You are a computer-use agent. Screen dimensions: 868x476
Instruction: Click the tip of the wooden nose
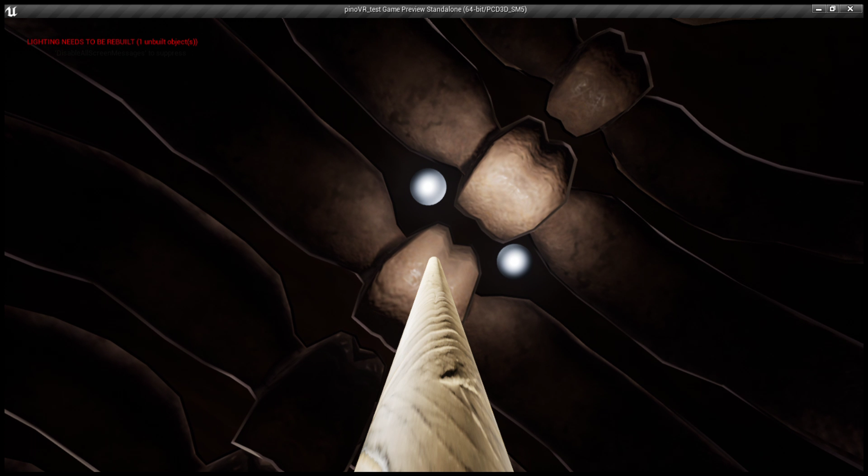pos(434,261)
